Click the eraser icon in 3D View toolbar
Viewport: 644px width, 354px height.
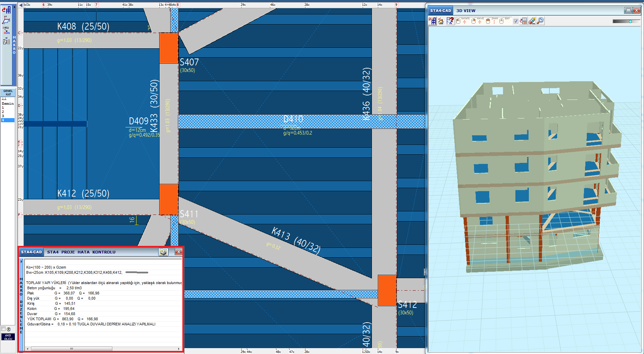(x=532, y=21)
